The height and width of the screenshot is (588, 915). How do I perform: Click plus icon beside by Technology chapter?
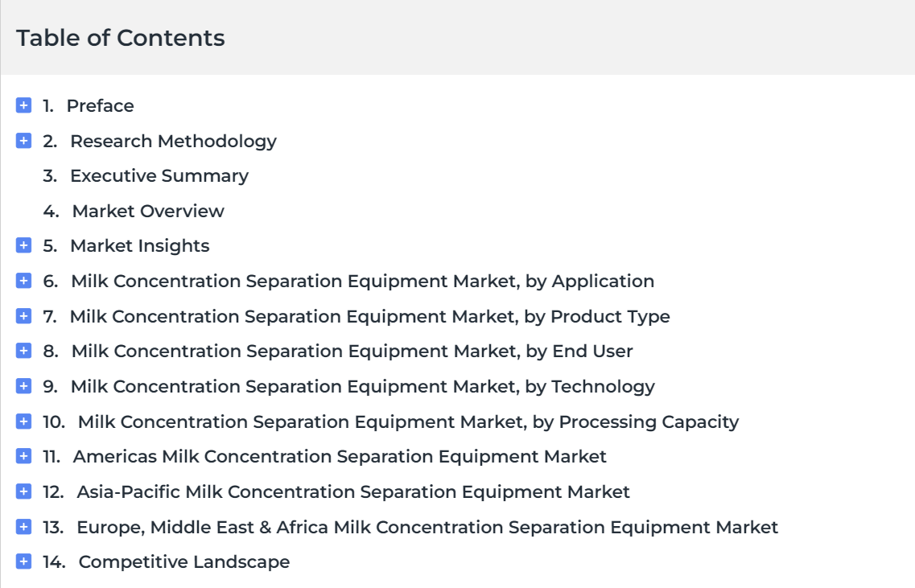click(23, 386)
